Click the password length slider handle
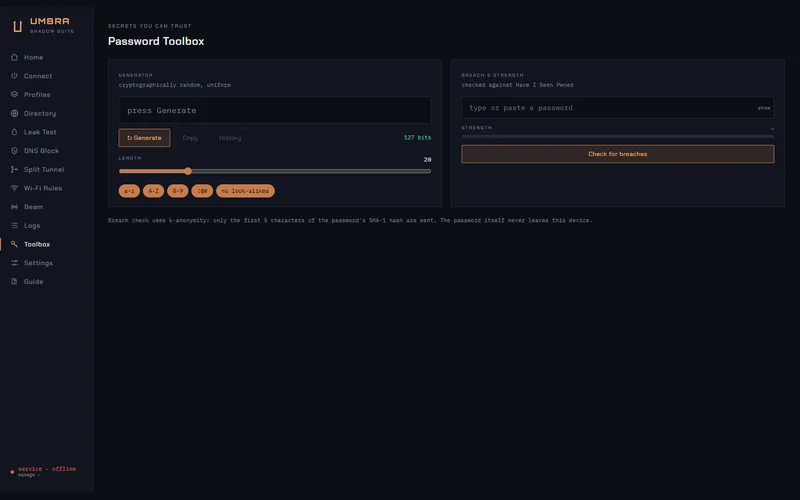This screenshot has height=500, width=800. (x=188, y=171)
